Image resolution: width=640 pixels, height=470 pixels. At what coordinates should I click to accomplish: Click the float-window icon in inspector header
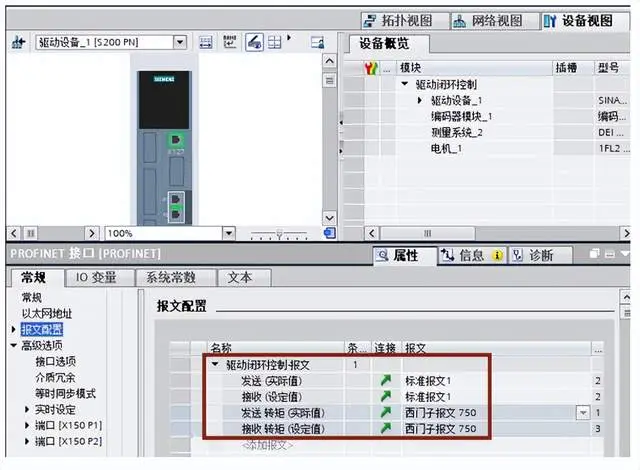pyautogui.click(x=594, y=254)
